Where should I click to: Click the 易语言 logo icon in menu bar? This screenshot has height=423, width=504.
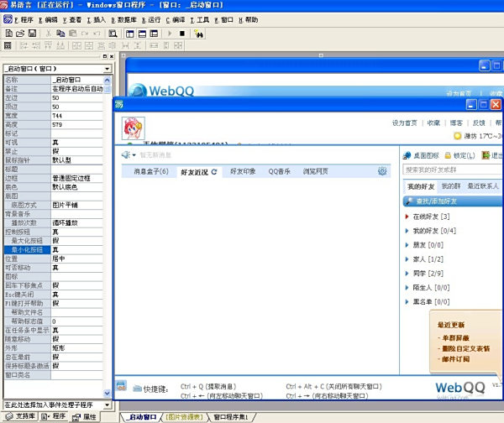(x=8, y=19)
